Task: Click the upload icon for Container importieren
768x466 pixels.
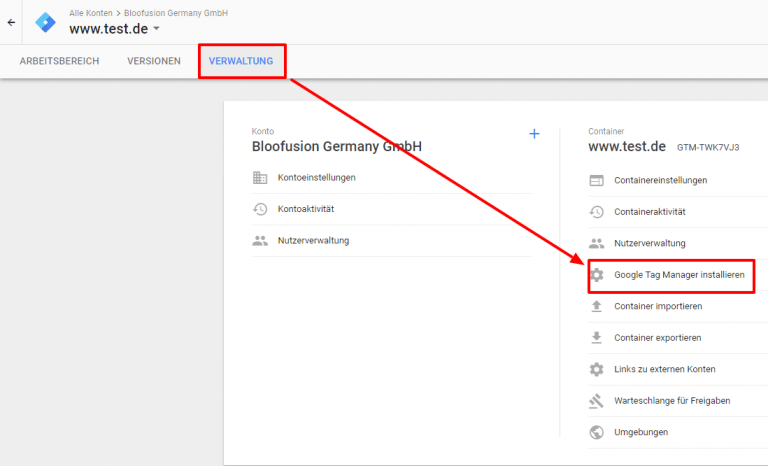Action: click(597, 306)
